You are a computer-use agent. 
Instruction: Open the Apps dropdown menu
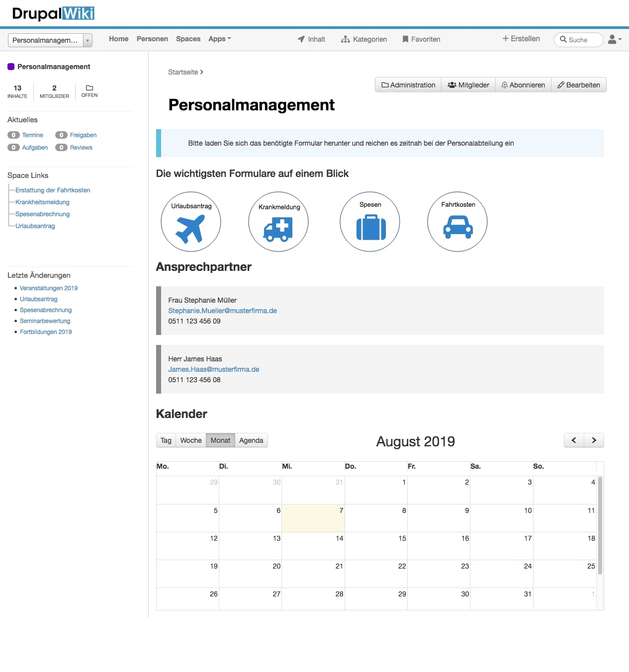[219, 39]
